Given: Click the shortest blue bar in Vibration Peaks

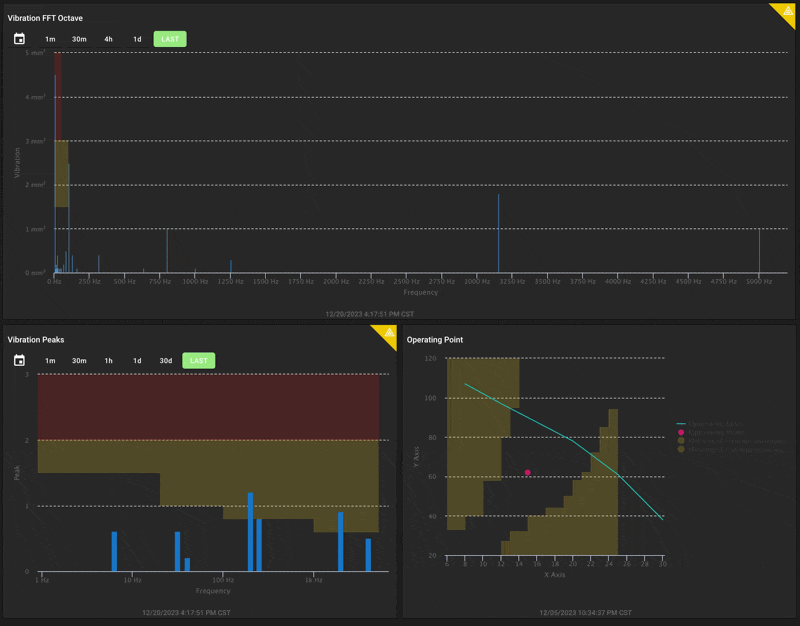Looking at the screenshot, I should 187,564.
